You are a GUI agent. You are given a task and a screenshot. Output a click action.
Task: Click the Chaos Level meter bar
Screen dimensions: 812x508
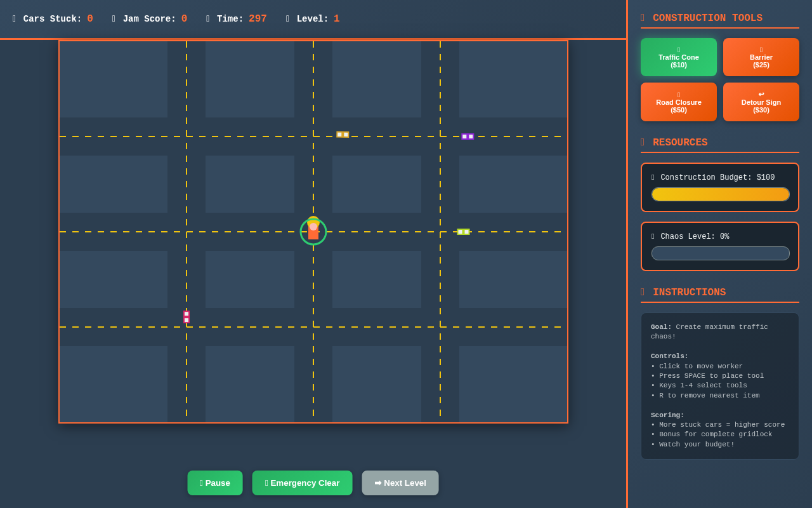coord(720,253)
